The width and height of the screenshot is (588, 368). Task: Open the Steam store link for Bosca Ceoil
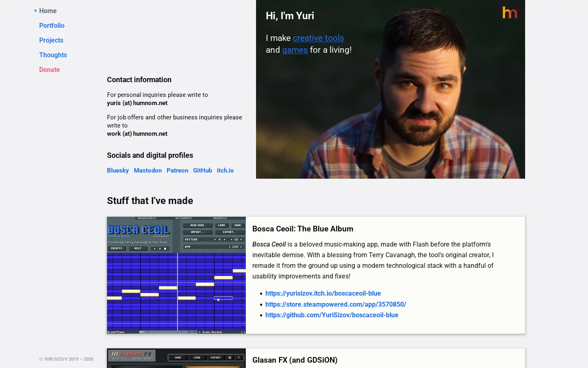[336, 304]
